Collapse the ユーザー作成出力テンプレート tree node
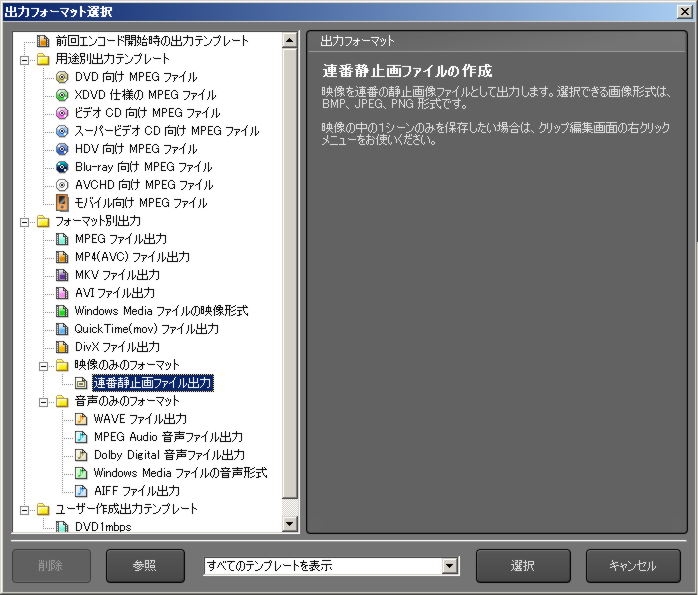This screenshot has height=595, width=698. point(24,510)
